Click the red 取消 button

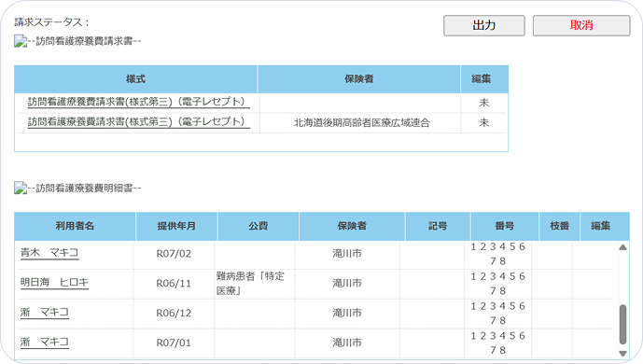[x=581, y=25]
